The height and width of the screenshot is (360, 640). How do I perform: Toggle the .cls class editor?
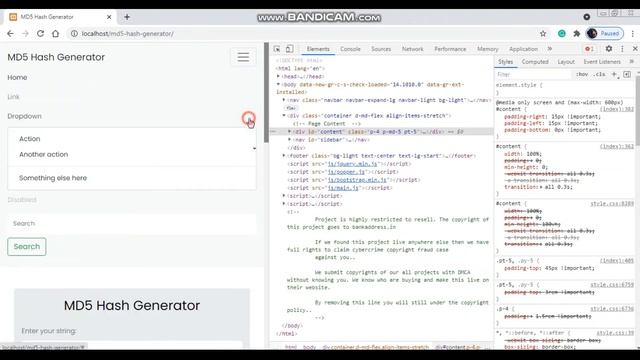pos(600,74)
